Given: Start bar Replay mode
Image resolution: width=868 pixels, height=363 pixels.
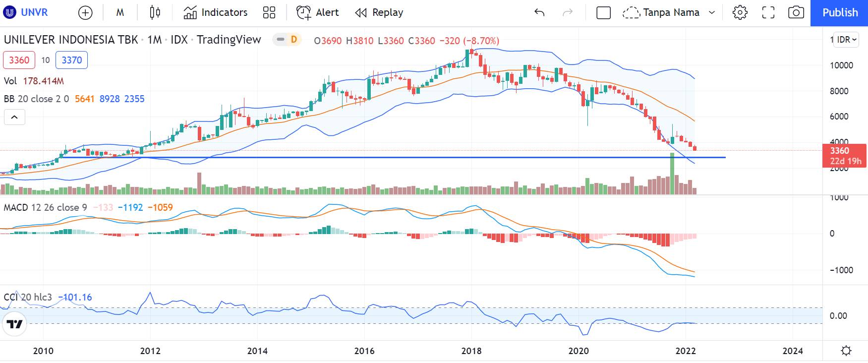Looking at the screenshot, I should tap(379, 12).
